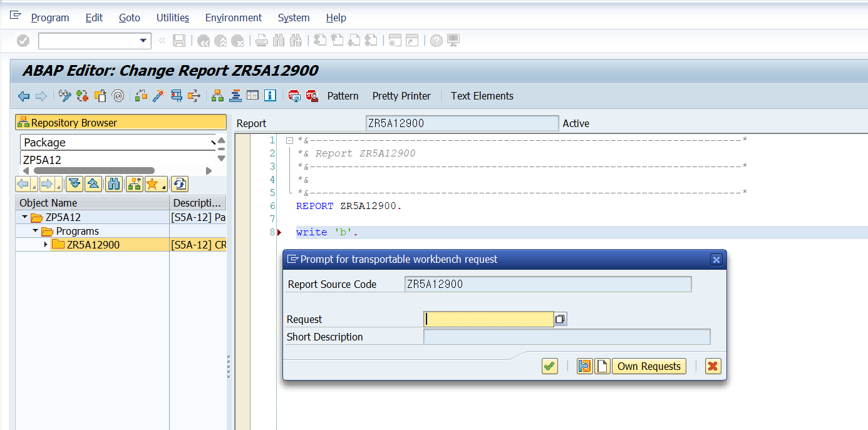Click the Own Requests button
This screenshot has height=430, width=868.
pos(649,366)
